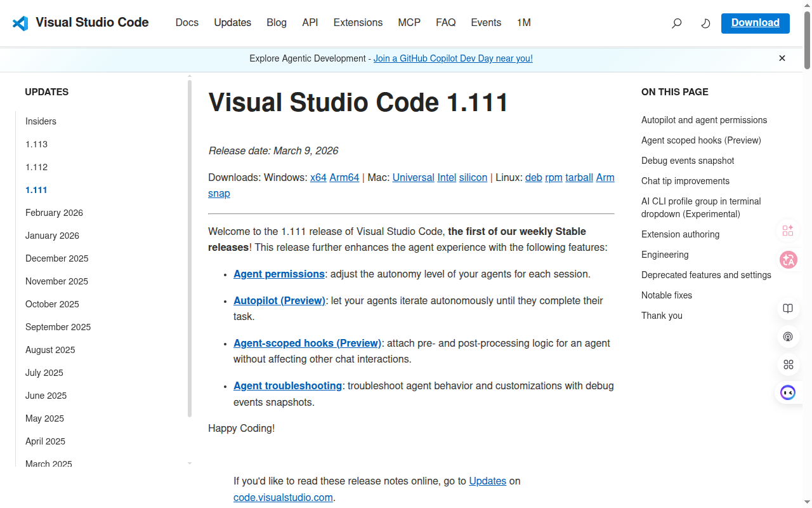This screenshot has height=508, width=812.
Task: Click the updates sidebar scroll down arrow
Action: click(x=190, y=464)
